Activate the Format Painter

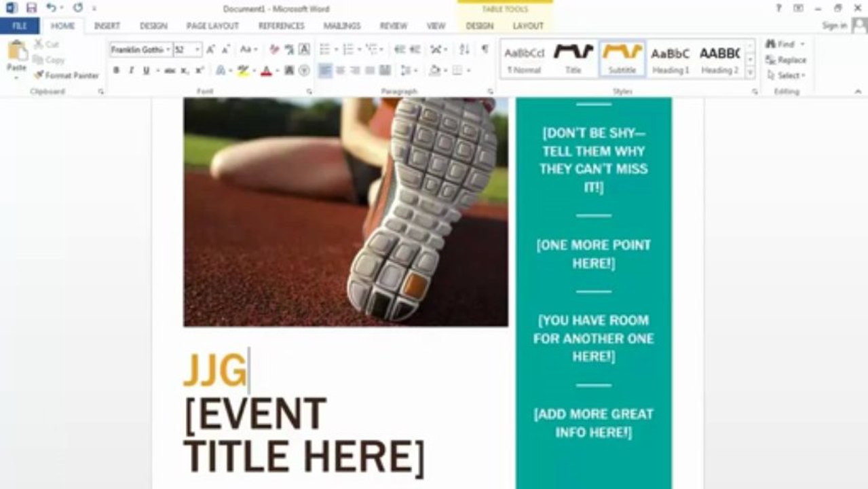[66, 75]
